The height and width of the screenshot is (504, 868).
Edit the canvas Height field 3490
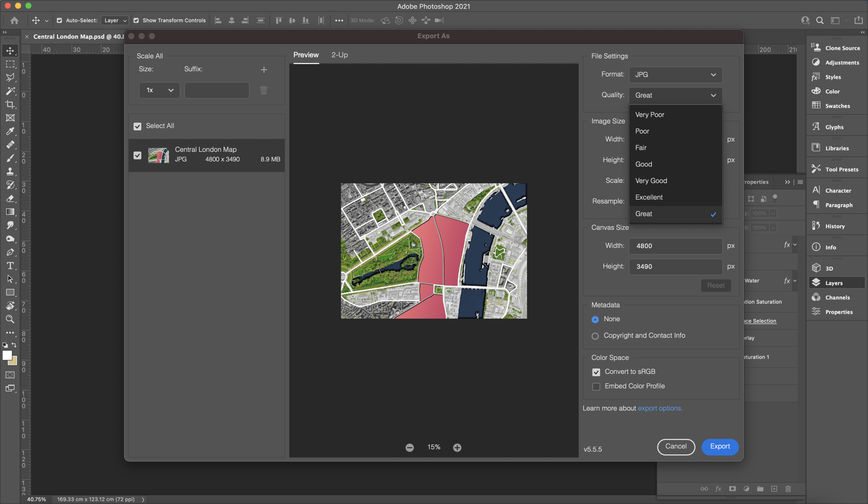click(x=675, y=267)
